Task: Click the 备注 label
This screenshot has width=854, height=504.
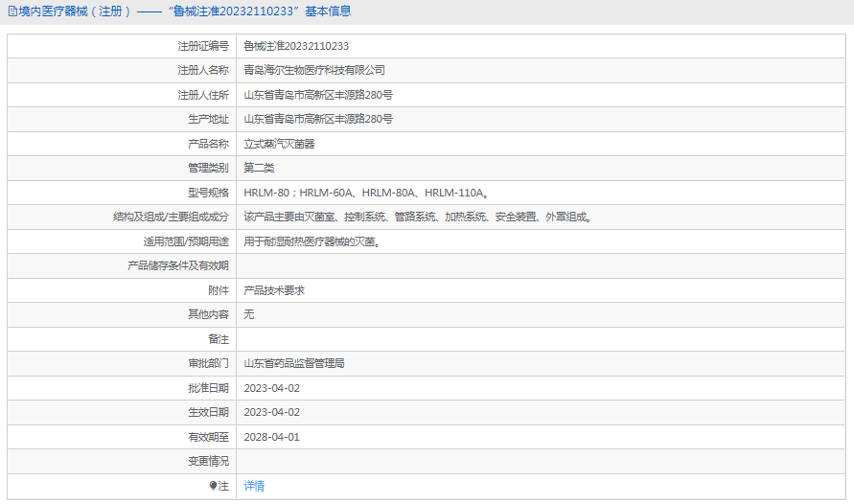Action: click(x=219, y=339)
